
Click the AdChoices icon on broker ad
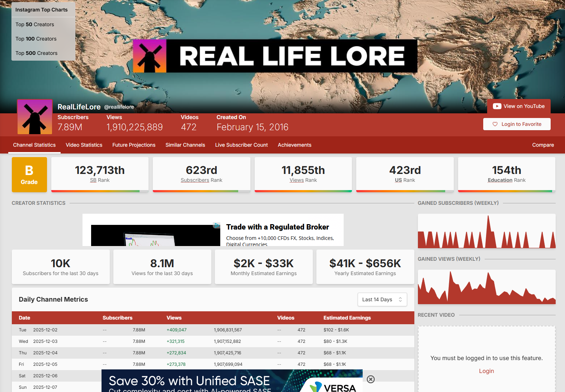tap(217, 225)
